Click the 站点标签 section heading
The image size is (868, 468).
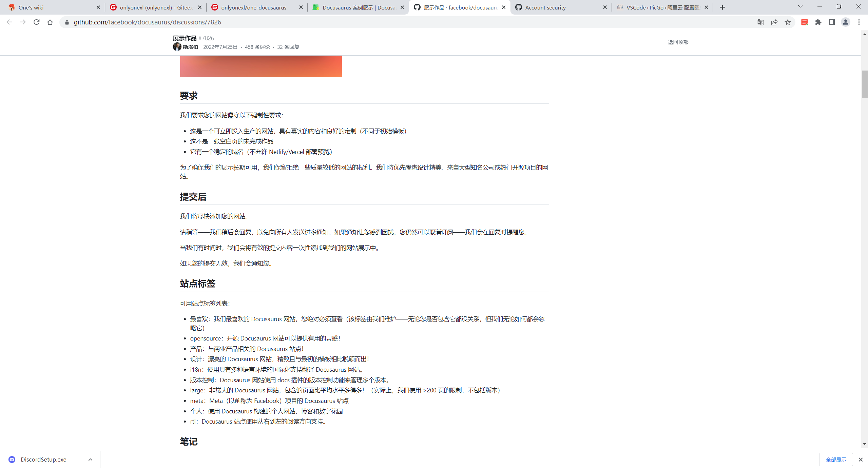[x=197, y=284]
